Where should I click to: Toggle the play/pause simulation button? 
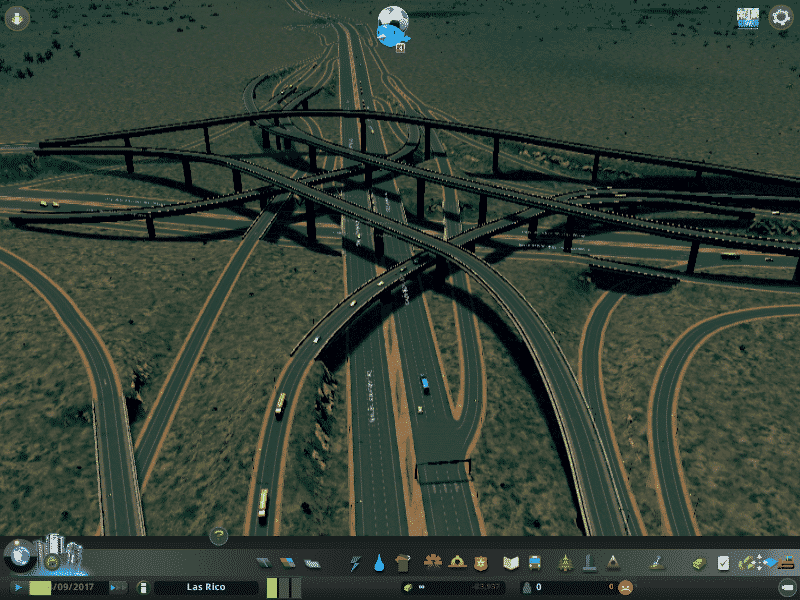tap(17, 588)
